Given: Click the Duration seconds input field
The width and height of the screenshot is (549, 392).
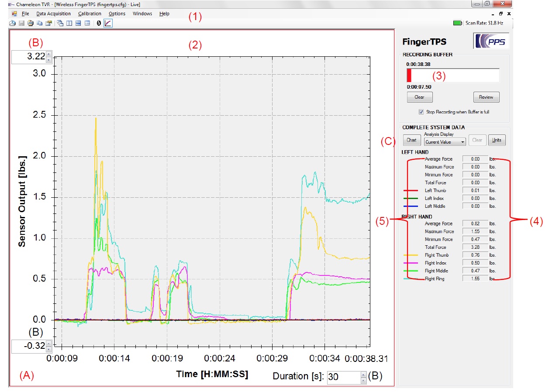Looking at the screenshot, I should point(342,377).
